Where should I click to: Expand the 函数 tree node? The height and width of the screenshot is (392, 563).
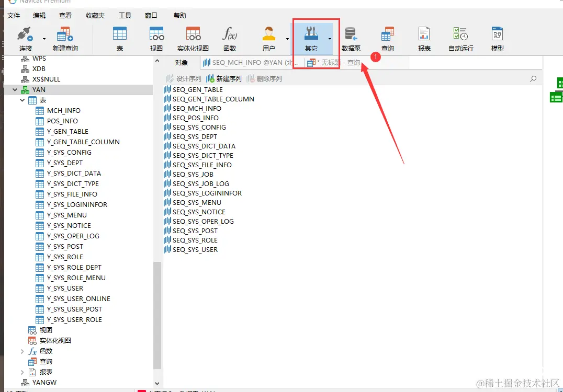click(x=22, y=351)
